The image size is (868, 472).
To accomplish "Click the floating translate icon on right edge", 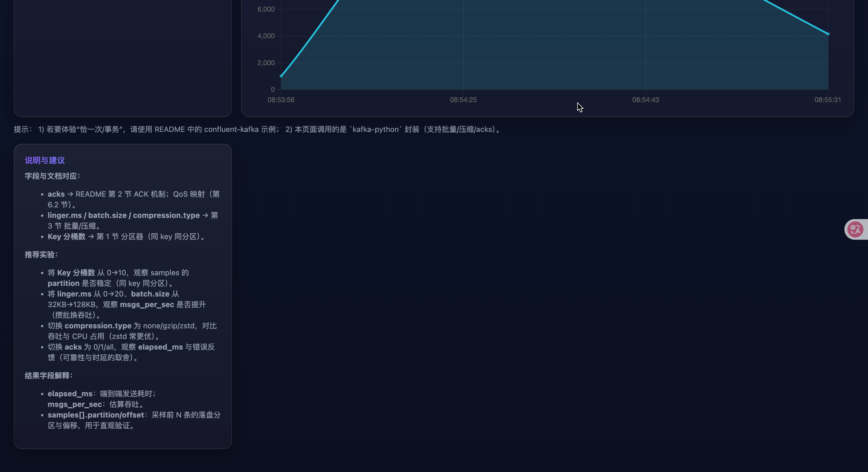I will pyautogui.click(x=855, y=230).
